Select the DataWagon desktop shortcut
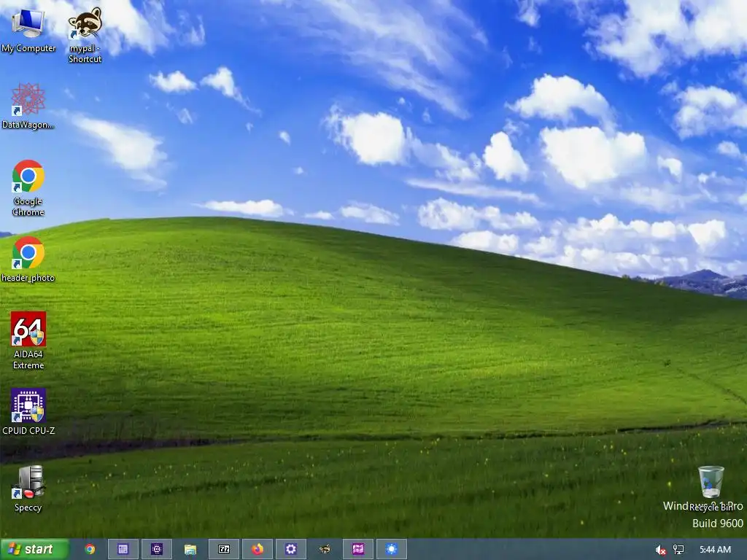The height and width of the screenshot is (560, 747). (28, 106)
